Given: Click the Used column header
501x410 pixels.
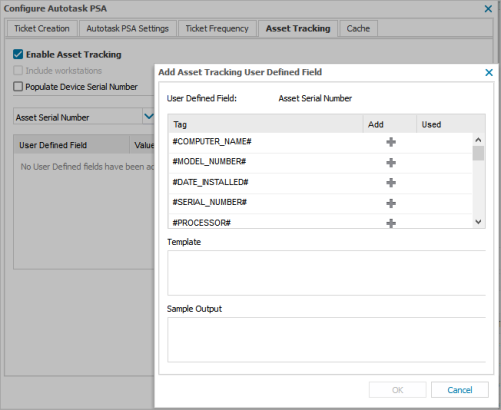Looking at the screenshot, I should point(450,124).
